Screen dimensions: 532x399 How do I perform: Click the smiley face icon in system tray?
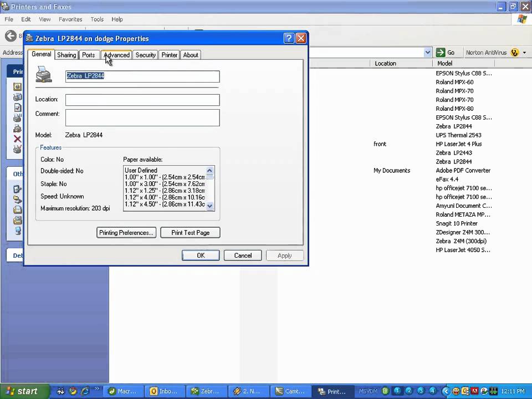tap(456, 391)
